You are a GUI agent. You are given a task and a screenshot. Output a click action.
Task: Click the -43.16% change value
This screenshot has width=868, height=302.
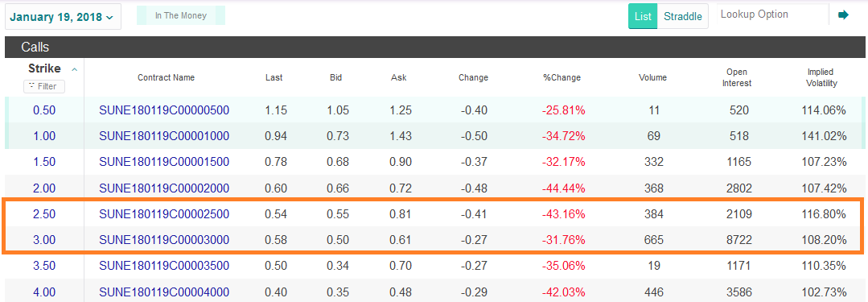pyautogui.click(x=563, y=214)
